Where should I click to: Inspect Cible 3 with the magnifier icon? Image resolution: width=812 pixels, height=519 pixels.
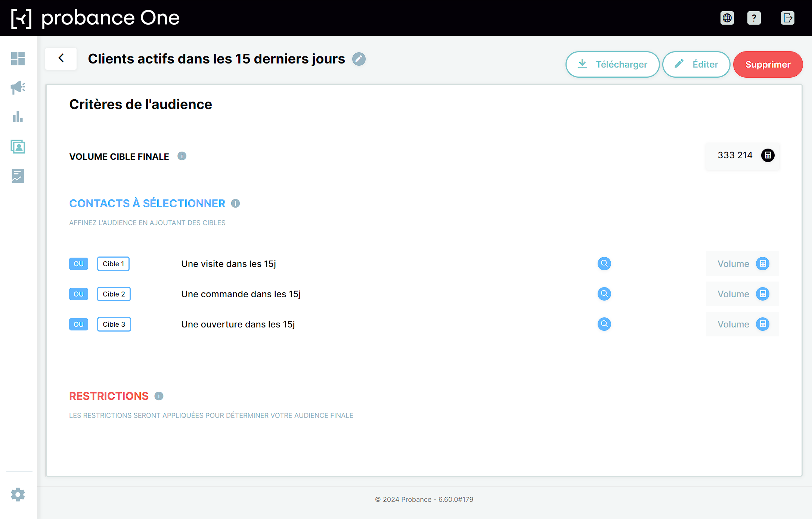point(604,324)
